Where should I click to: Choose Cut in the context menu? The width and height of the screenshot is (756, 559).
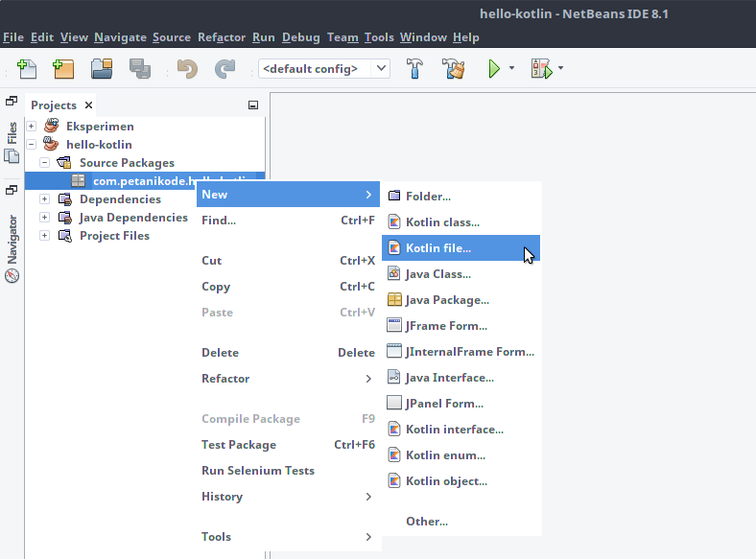289,261
